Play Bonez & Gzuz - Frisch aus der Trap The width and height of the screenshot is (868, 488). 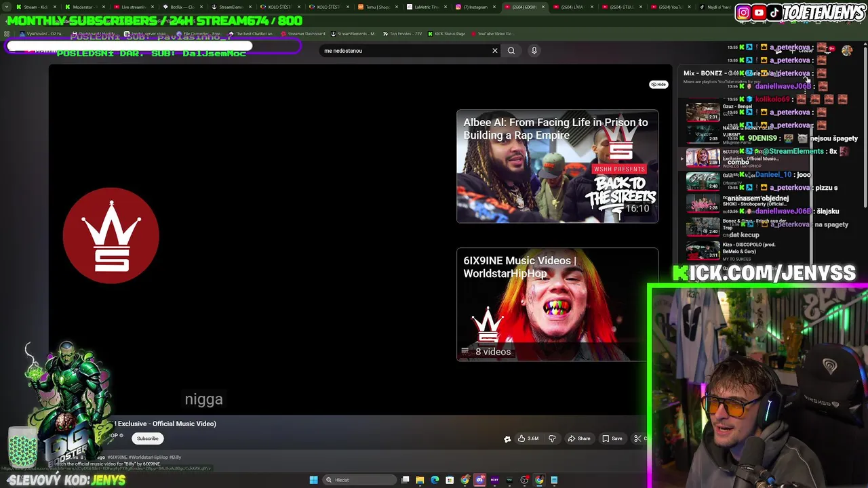(746, 226)
